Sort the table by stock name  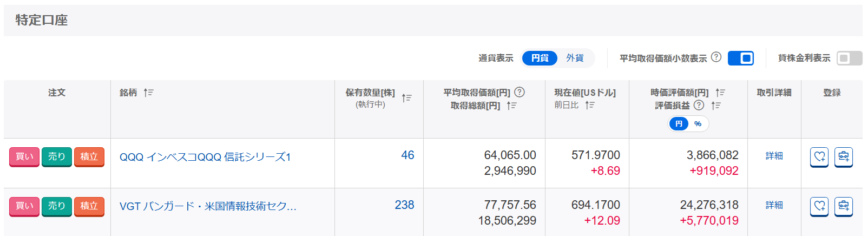tap(149, 93)
